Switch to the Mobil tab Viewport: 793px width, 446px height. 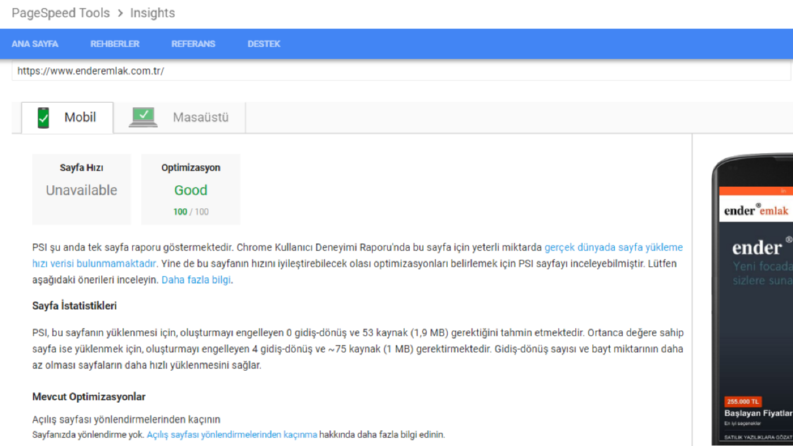click(x=67, y=118)
